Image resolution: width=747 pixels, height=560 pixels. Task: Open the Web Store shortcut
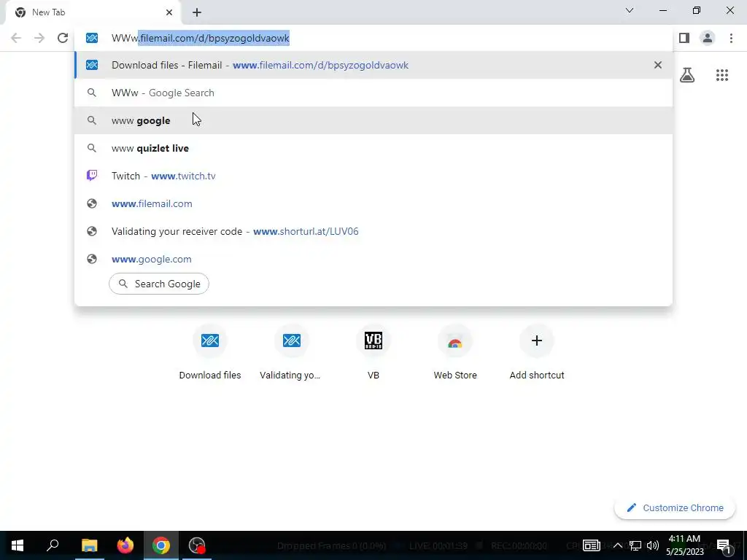tap(455, 352)
